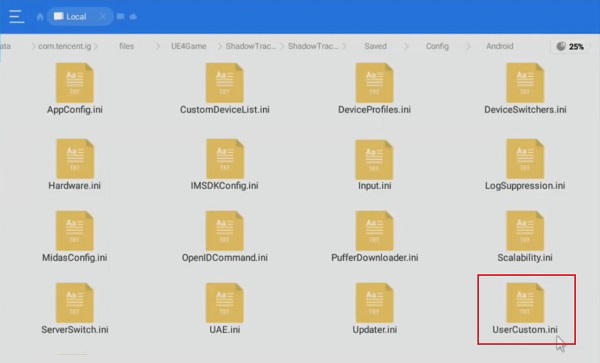600x363 pixels.
Task: Open IMSDKConfig.ini file icon
Action: point(225,159)
